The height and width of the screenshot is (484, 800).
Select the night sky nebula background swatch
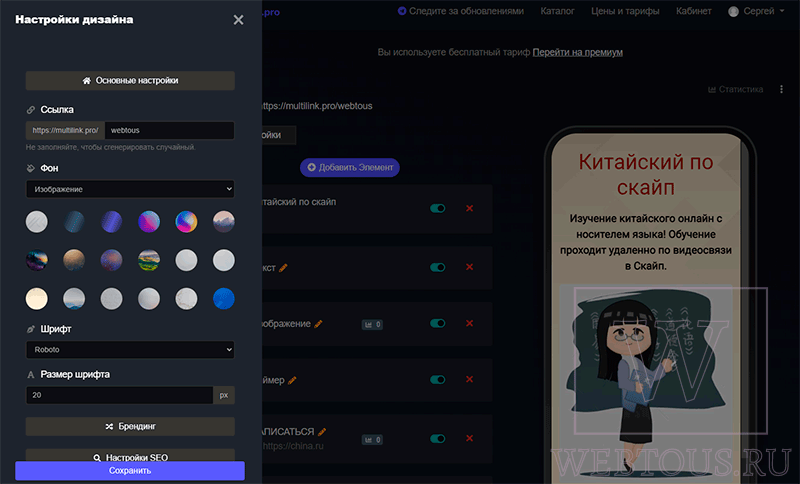[37, 260]
